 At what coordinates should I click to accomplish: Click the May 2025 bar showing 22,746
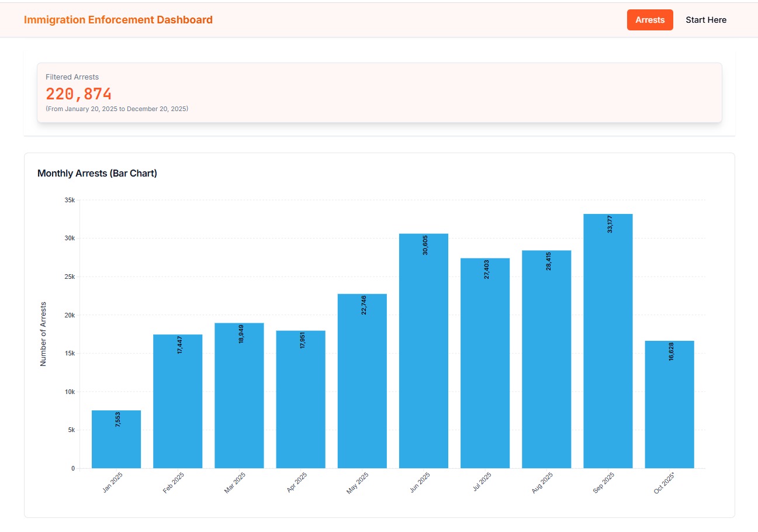point(362,381)
